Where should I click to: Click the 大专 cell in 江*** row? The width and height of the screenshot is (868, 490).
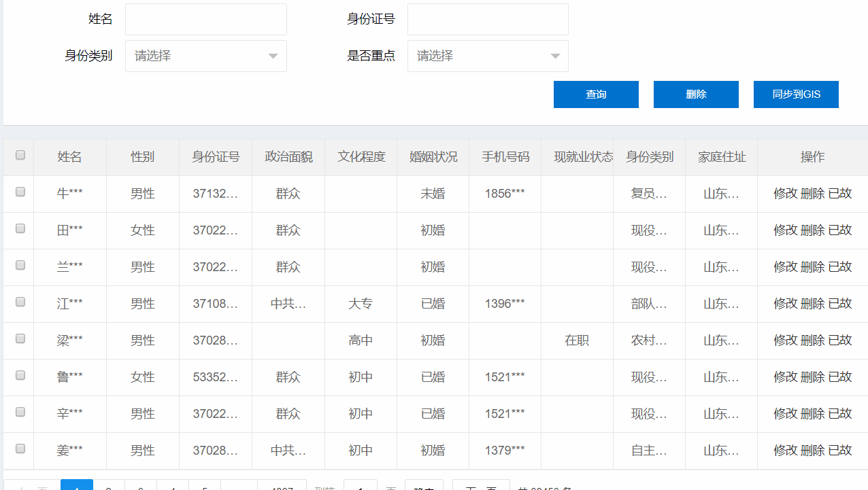(x=361, y=304)
